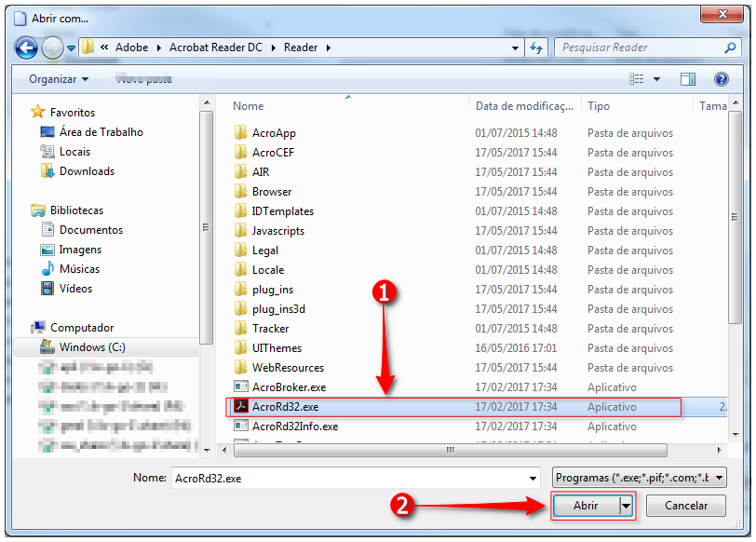This screenshot has height=542, width=756.
Task: Sort by Data de modificação column
Action: tap(524, 106)
